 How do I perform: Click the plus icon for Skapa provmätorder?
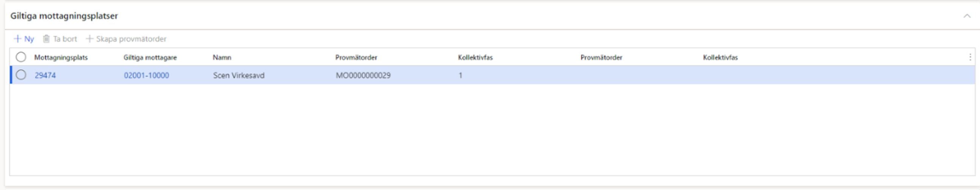point(89,39)
